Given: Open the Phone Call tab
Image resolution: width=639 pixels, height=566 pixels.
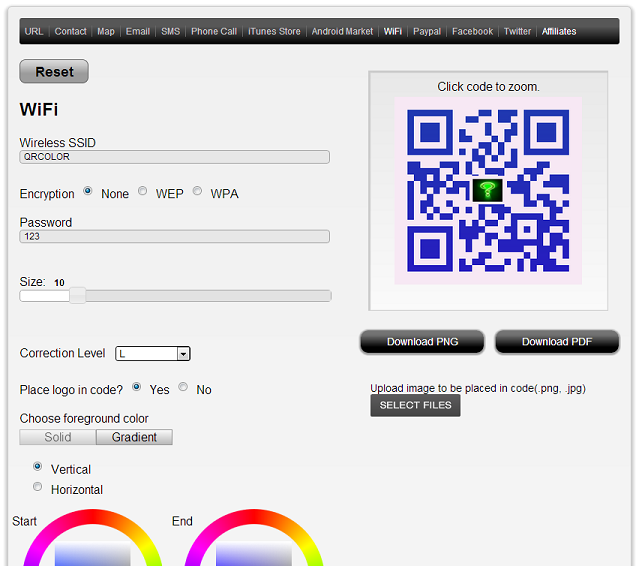Looking at the screenshot, I should (x=214, y=31).
